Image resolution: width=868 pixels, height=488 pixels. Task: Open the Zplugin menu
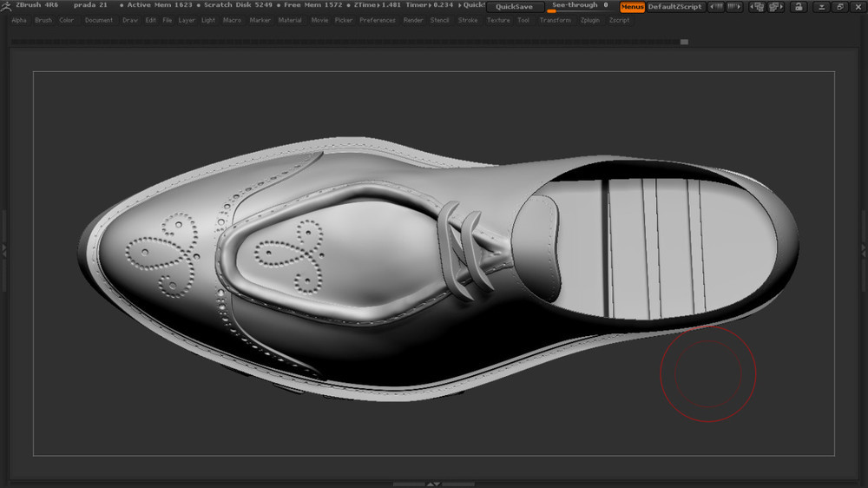[x=590, y=20]
